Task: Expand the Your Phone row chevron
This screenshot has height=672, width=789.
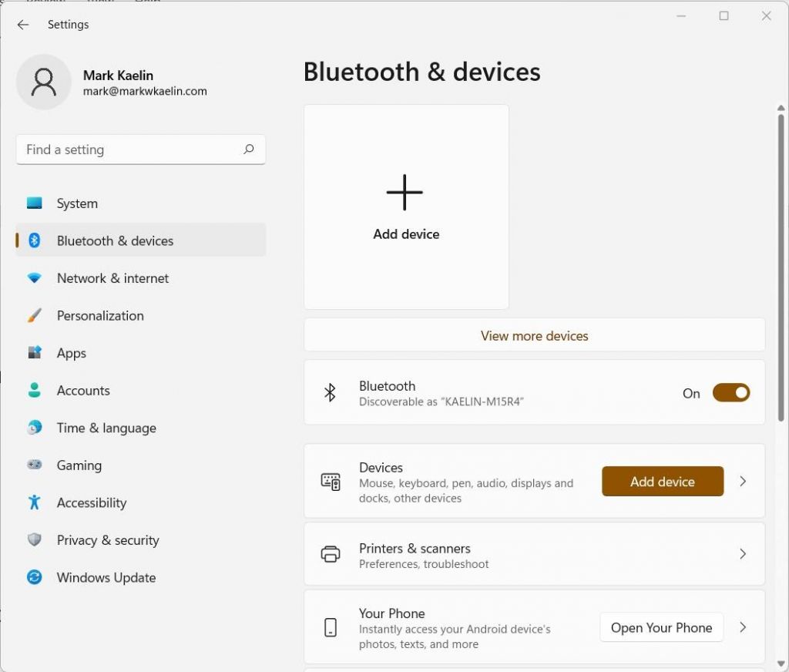Action: [x=743, y=627]
